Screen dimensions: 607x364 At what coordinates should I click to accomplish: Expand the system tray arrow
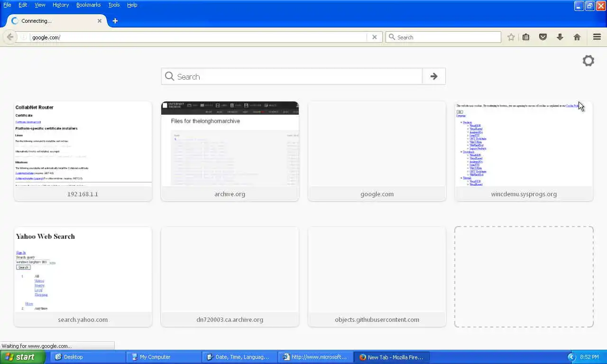pos(571,357)
